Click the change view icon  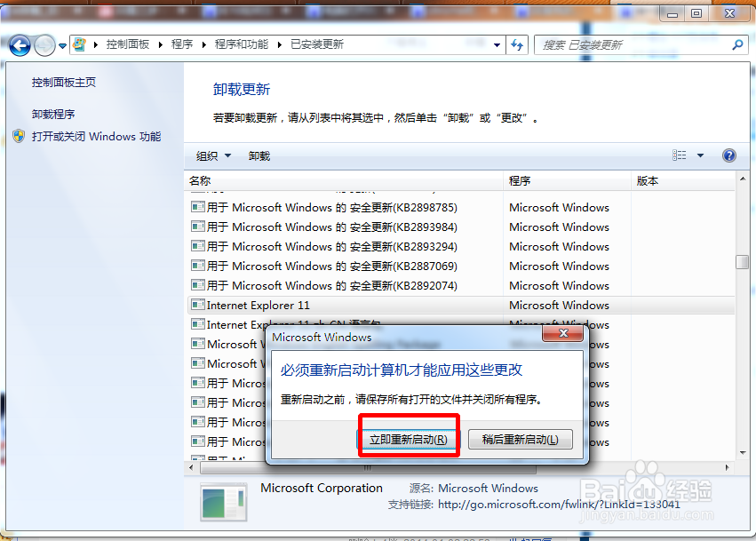[680, 155]
